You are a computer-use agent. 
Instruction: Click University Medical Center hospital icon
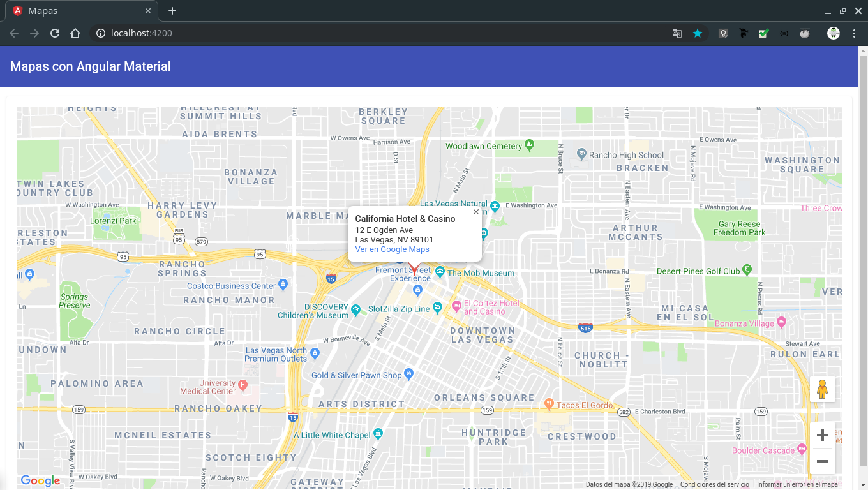243,385
